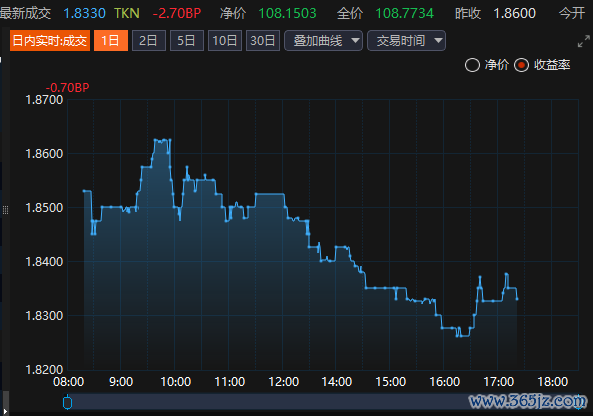Click the 日内实时:成交 button
Viewport: 593px width, 416px height.
point(50,40)
